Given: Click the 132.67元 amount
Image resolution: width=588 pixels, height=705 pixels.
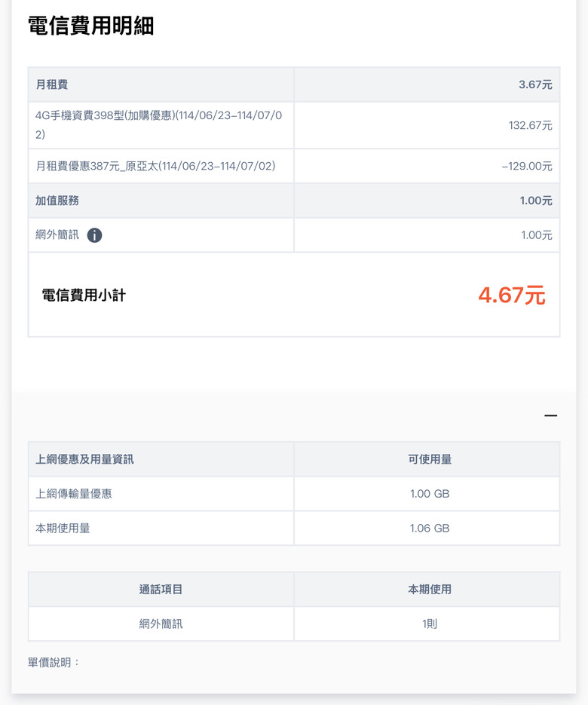Looking at the screenshot, I should [x=530, y=125].
